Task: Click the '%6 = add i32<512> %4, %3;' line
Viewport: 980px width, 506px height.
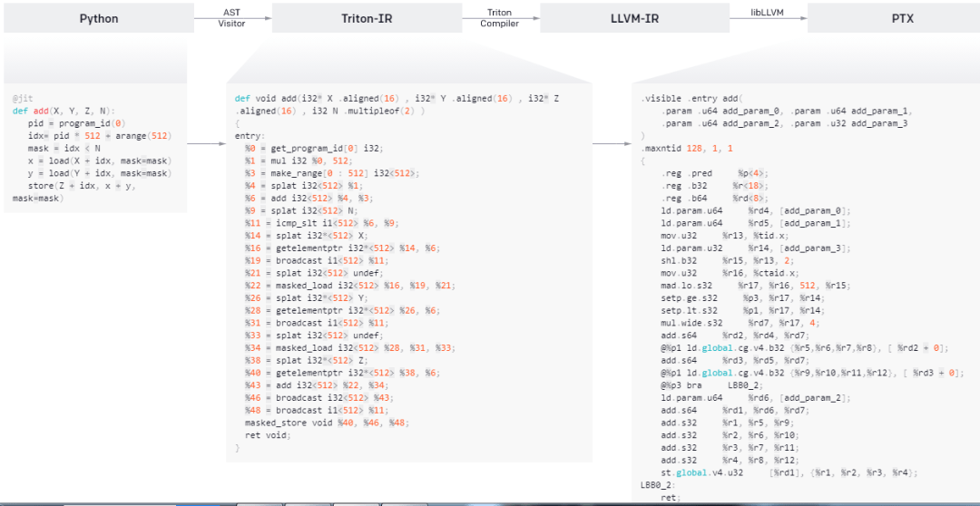Action: (309, 198)
